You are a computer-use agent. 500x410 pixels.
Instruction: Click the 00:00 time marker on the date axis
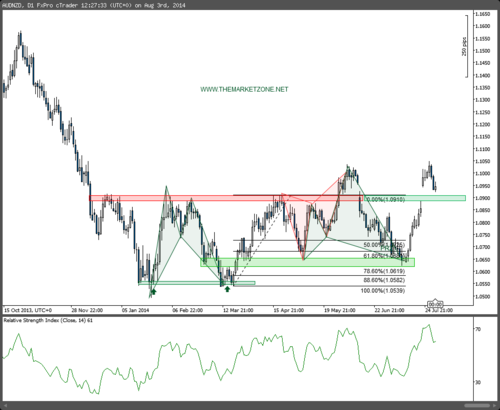[435, 304]
